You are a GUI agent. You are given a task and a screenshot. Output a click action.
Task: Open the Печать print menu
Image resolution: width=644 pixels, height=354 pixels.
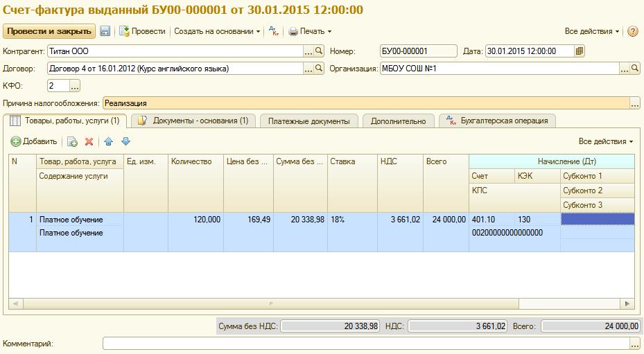pyautogui.click(x=310, y=31)
